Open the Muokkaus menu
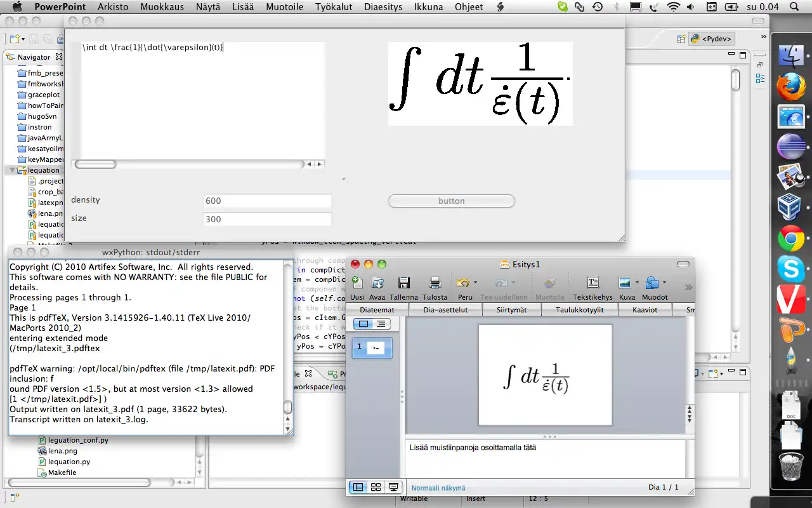Screen dimensions: 812x508 (162, 7)
